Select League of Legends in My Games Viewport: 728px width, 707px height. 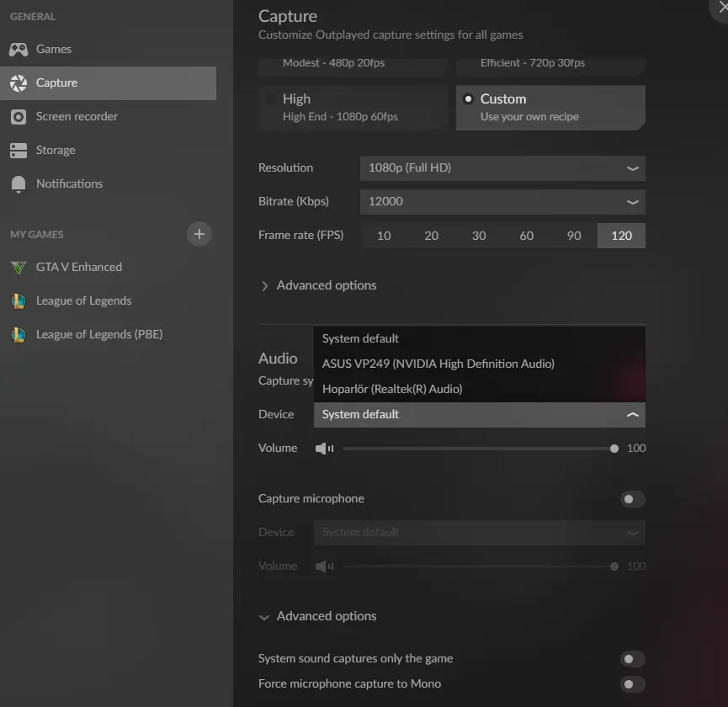(x=109, y=300)
